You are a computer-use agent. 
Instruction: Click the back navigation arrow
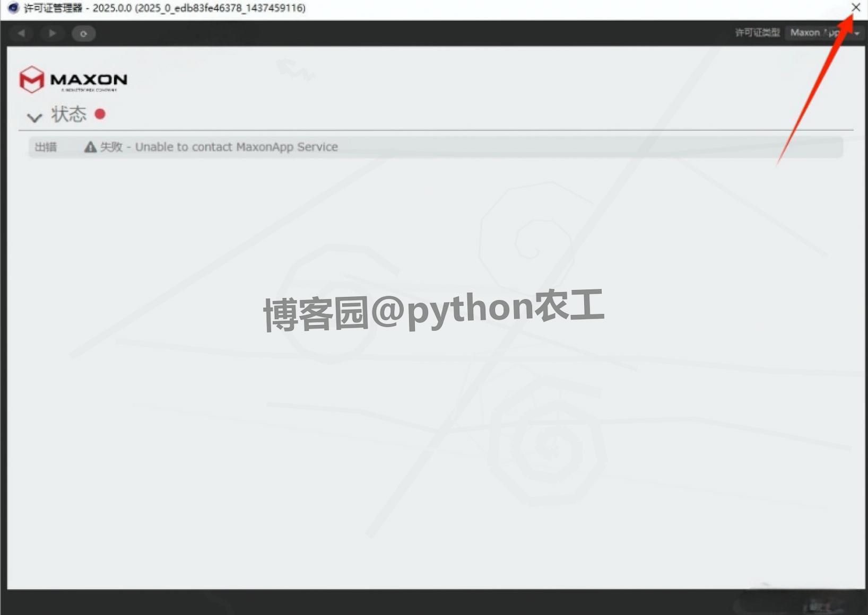[x=21, y=33]
